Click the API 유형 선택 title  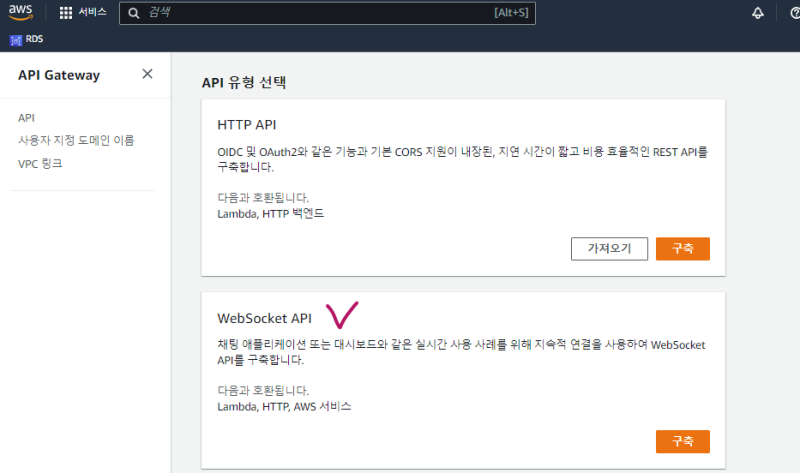[x=244, y=83]
